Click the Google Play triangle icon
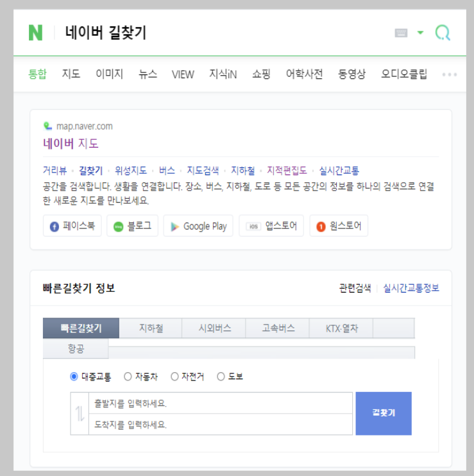The width and height of the screenshot is (474, 476). pyautogui.click(x=175, y=226)
